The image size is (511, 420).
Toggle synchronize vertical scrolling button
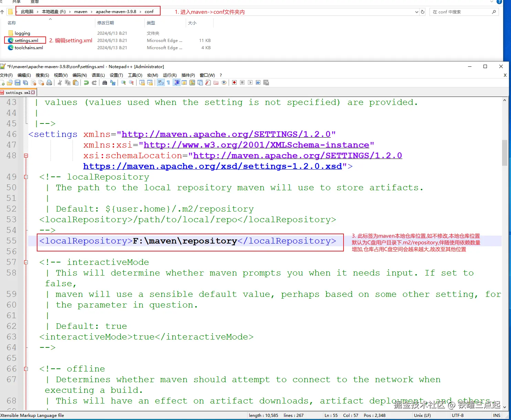(x=142, y=83)
